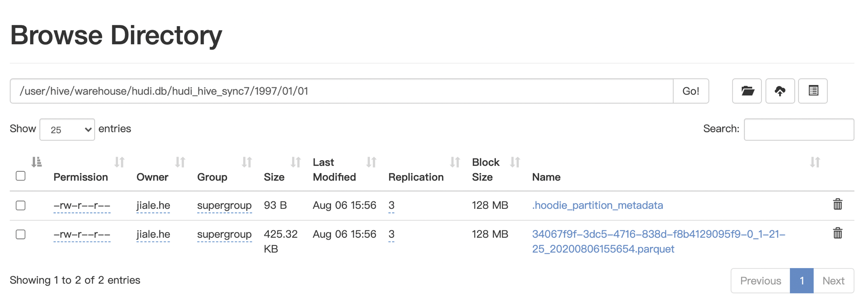Click the '93 B' size cell
The image size is (868, 308).
pyautogui.click(x=275, y=205)
